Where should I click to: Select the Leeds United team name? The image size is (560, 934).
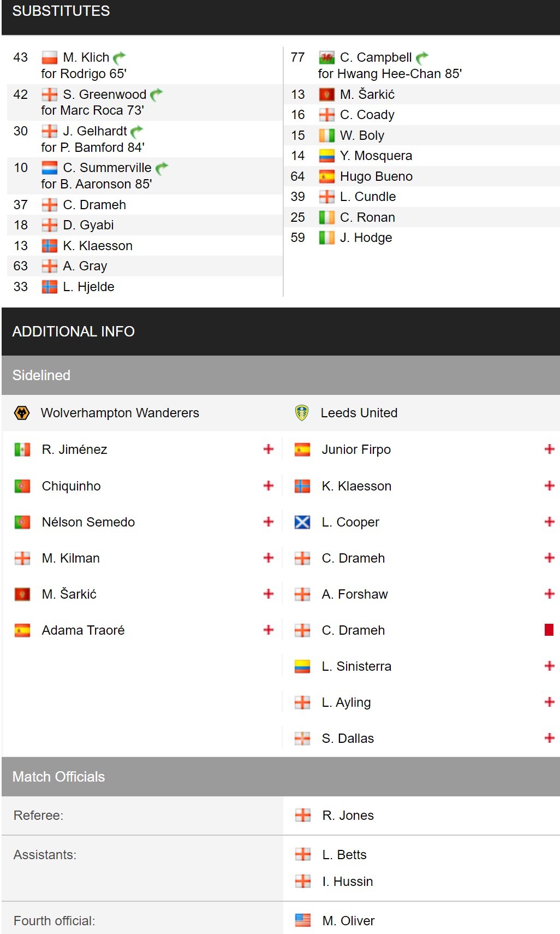[359, 413]
